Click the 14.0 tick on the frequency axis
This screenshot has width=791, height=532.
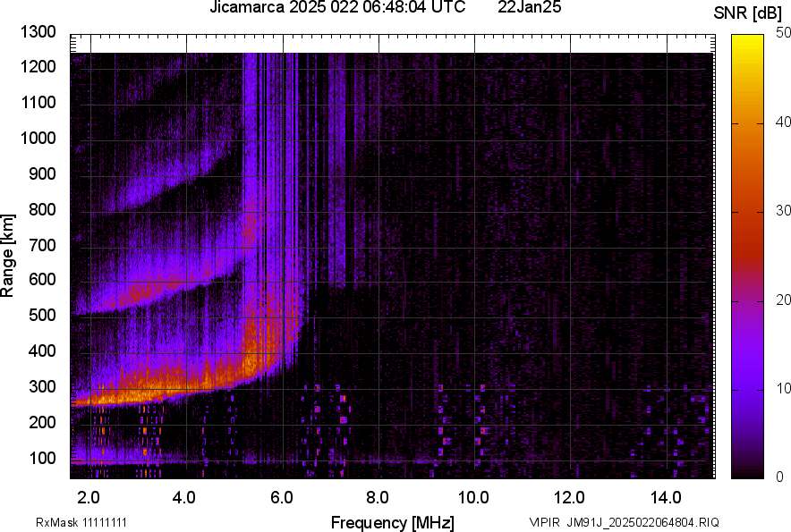(x=667, y=497)
